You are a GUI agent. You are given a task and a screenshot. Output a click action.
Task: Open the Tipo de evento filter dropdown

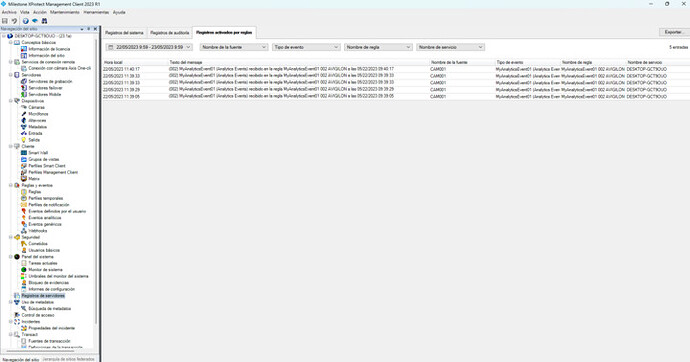point(306,47)
